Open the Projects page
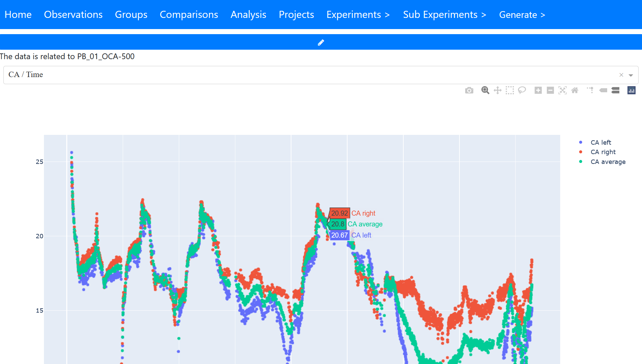This screenshot has height=364, width=642. tap(296, 15)
